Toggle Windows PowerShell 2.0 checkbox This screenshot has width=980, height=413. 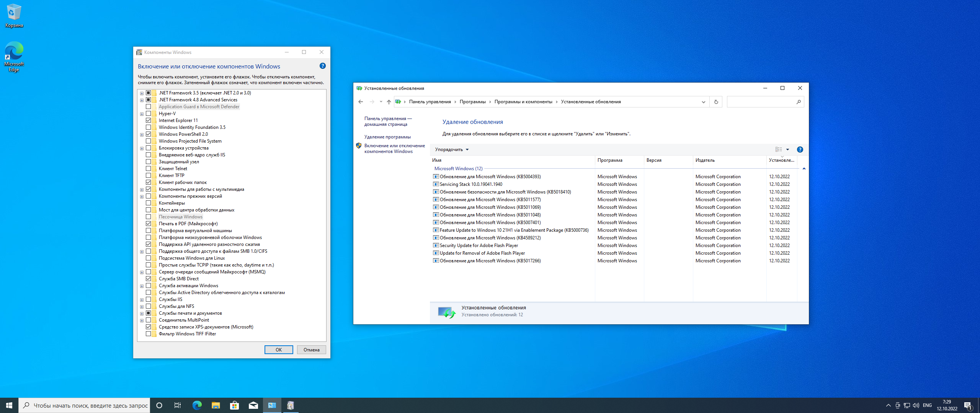tap(148, 134)
